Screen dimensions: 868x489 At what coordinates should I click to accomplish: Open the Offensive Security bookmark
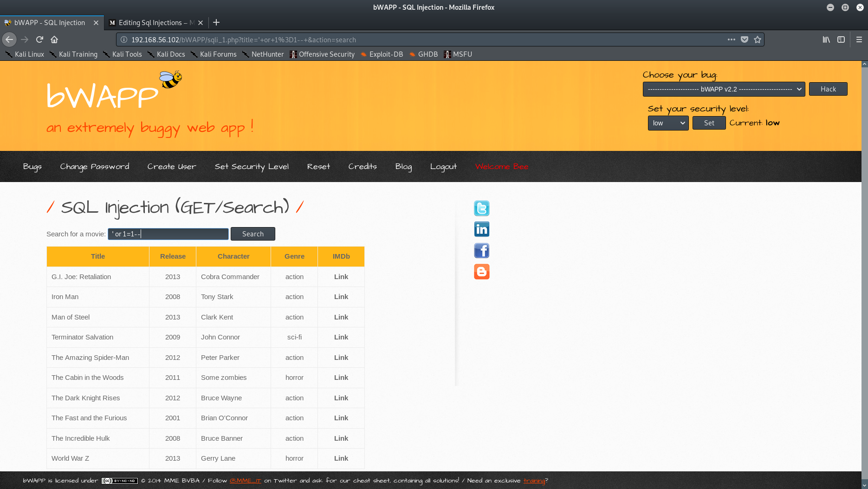pos(322,54)
